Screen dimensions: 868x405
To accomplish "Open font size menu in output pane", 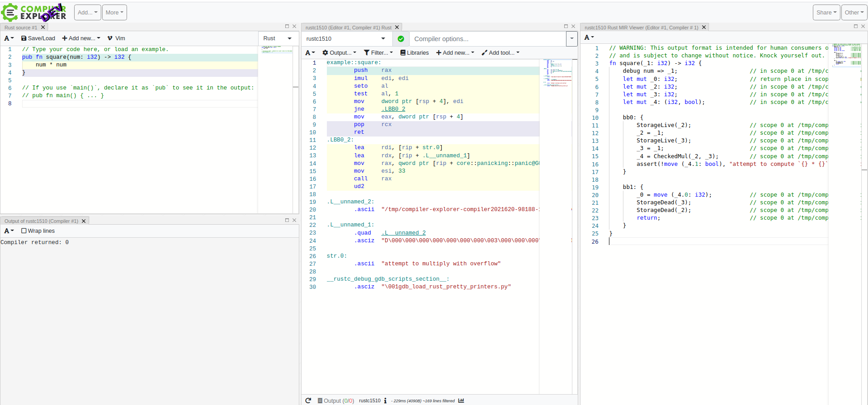I will (x=9, y=231).
